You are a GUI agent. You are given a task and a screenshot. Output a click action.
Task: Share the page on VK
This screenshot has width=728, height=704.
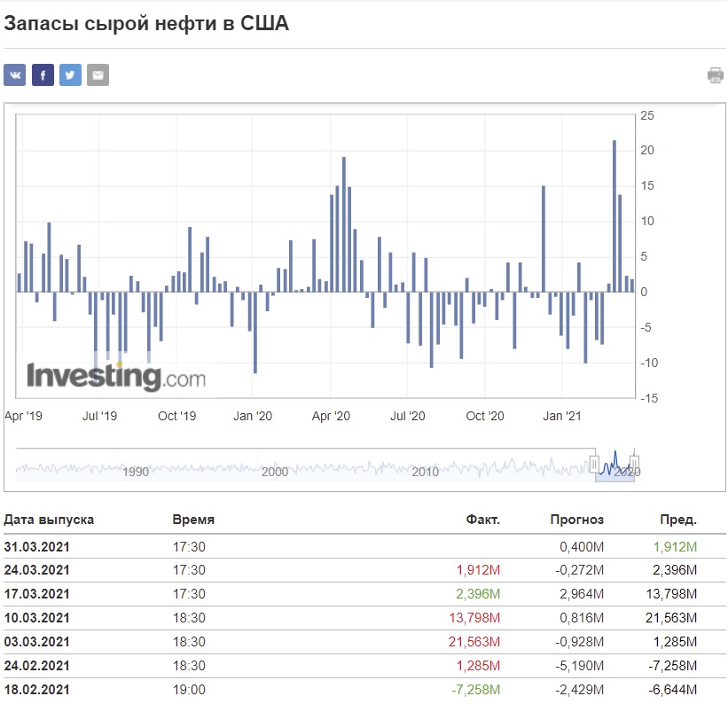pos(15,75)
